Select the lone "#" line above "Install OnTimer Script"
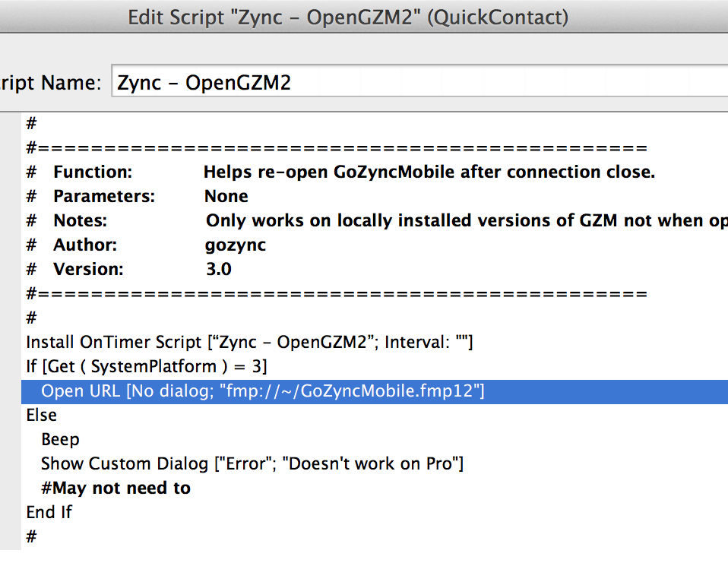Viewport: 728px width, 585px height. click(375, 318)
